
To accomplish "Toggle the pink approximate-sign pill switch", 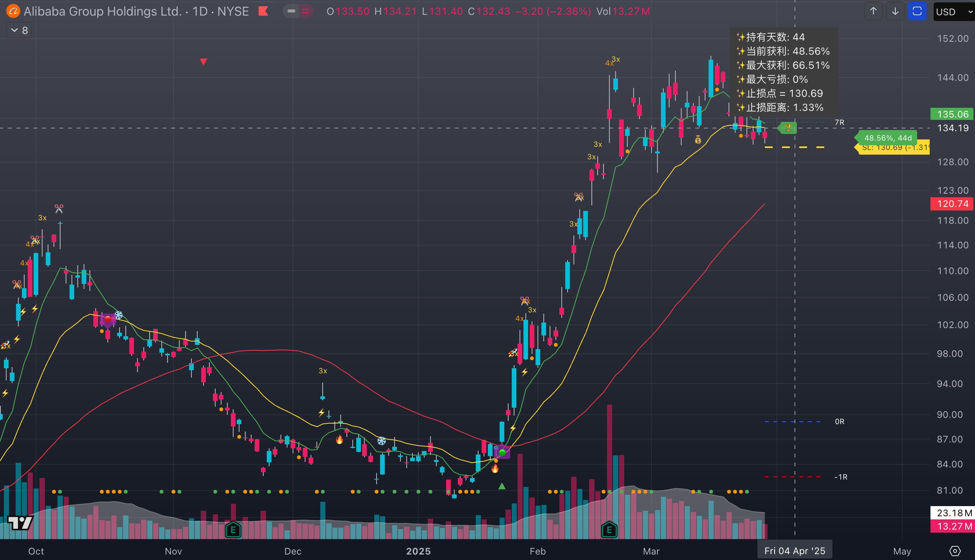I will coord(306,11).
